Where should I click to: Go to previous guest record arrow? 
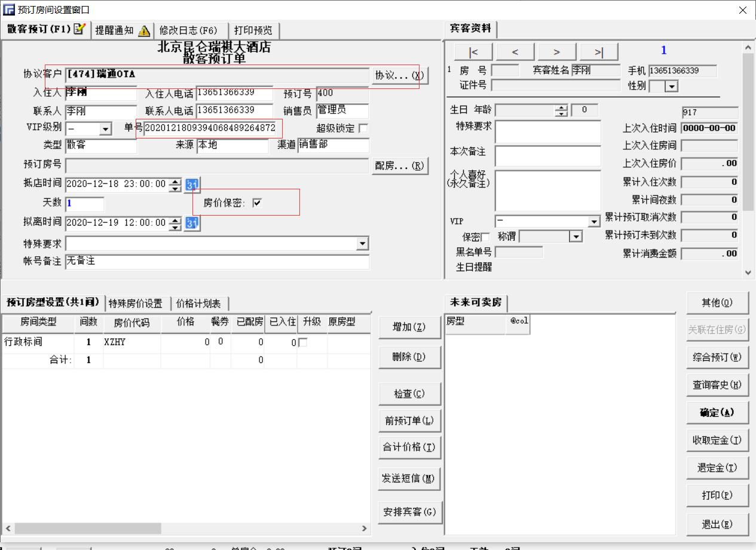point(515,52)
